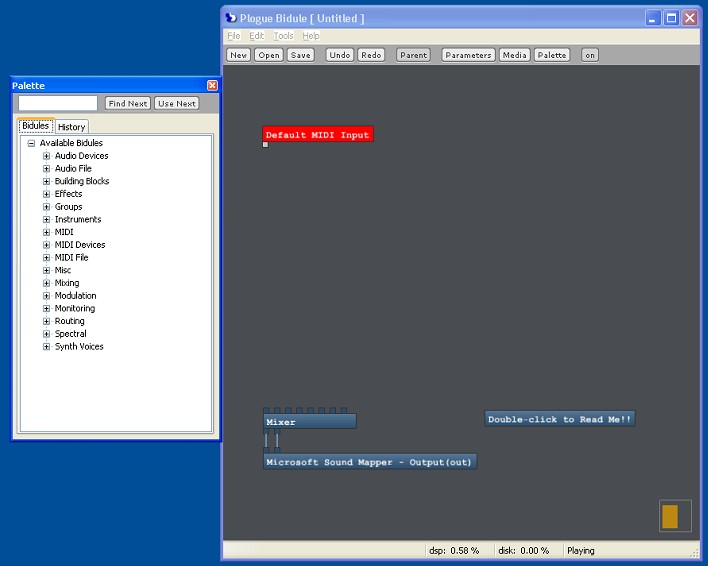Click the Playing status text
Image resolution: width=708 pixels, height=566 pixels.
tap(581, 551)
